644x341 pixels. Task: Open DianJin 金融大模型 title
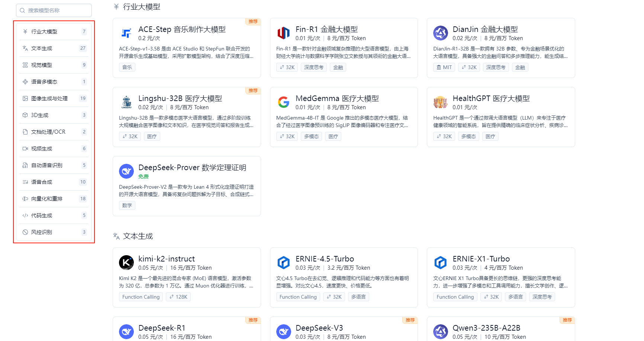click(x=485, y=29)
